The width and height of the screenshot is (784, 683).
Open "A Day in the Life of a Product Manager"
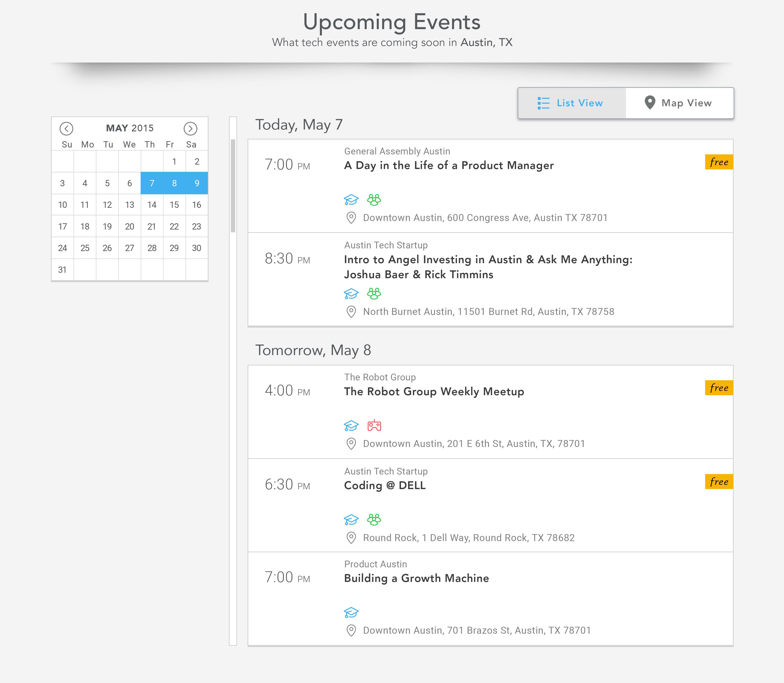[x=448, y=165]
